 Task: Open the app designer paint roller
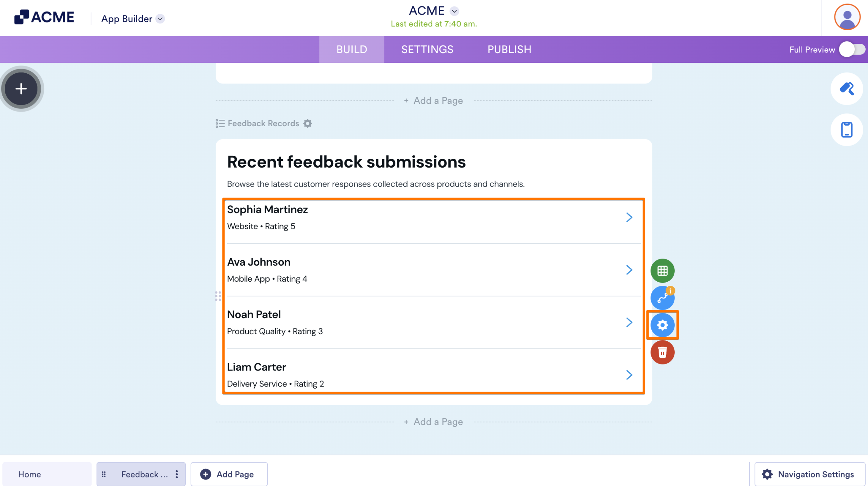pos(847,89)
